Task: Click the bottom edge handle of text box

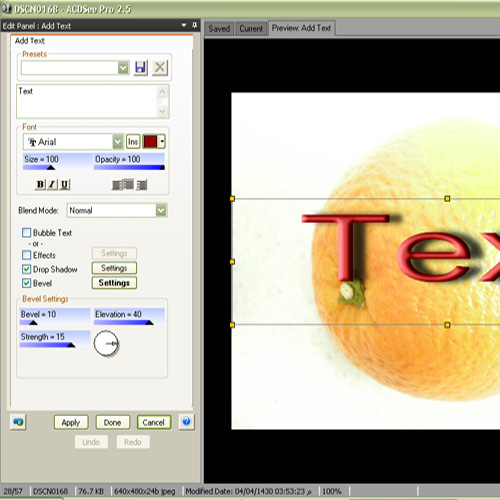Action: tap(447, 325)
